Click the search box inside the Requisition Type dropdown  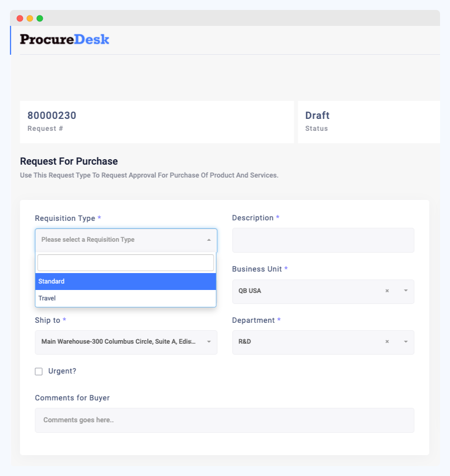tap(125, 263)
